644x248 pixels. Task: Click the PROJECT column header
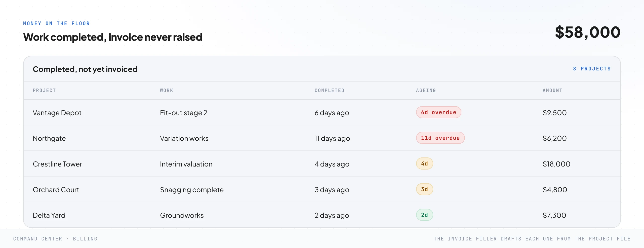point(44,90)
